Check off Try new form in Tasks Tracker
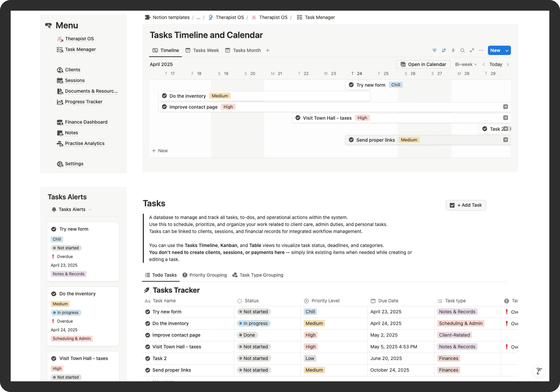 (x=148, y=312)
